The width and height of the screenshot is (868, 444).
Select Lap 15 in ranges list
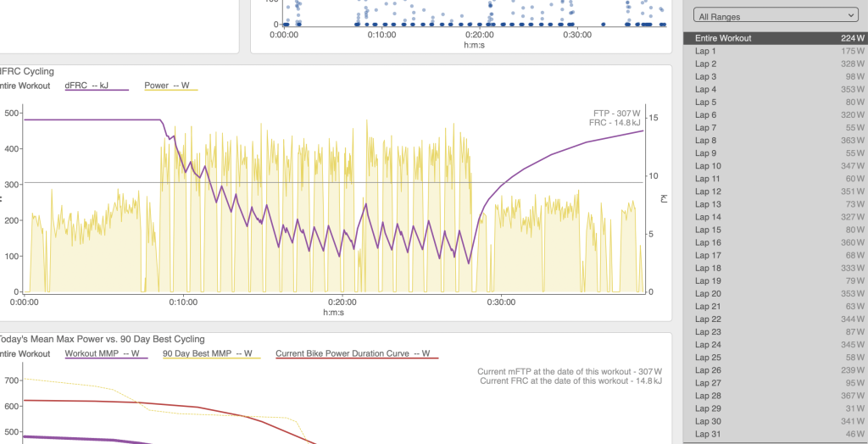pos(775,229)
